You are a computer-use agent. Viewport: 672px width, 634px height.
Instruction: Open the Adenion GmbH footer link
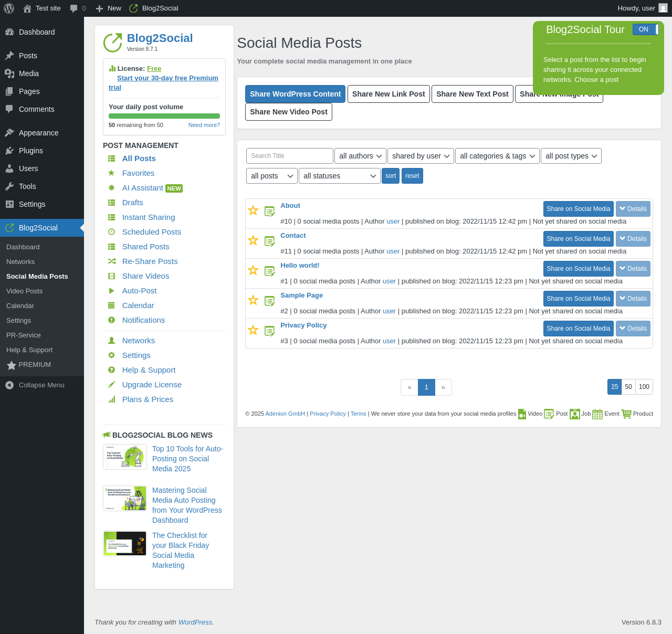[285, 414]
